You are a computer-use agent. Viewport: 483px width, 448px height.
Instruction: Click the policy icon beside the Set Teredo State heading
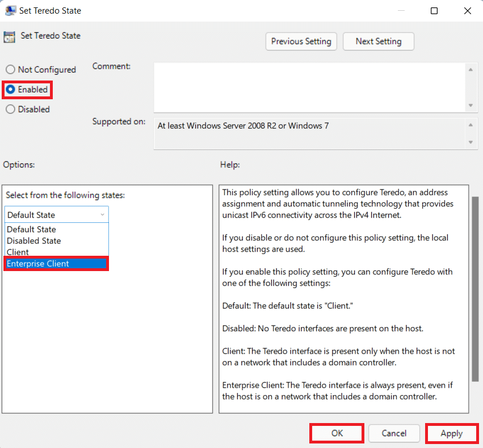click(x=9, y=37)
